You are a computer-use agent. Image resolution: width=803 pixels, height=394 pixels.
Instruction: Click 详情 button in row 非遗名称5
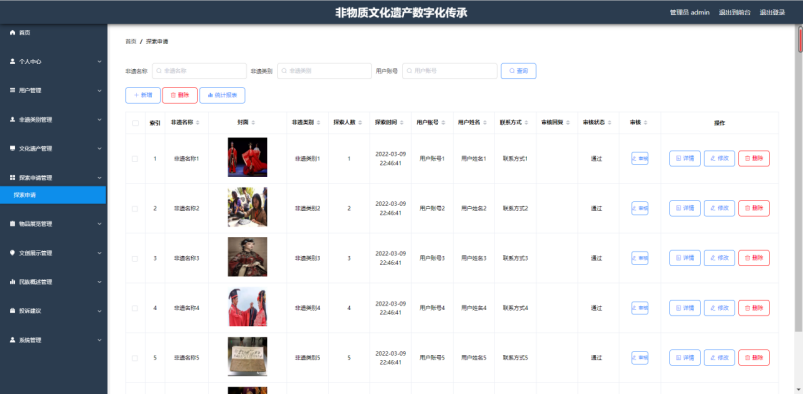click(685, 358)
